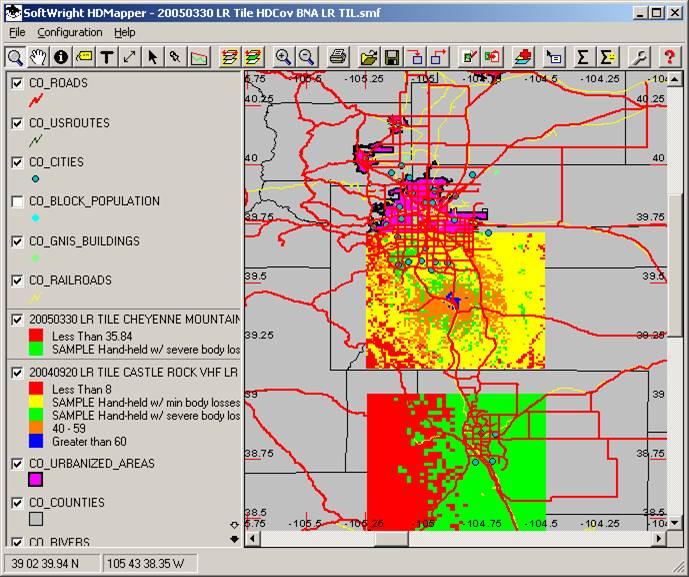
Task: Select the hand pan tool
Action: coord(38,57)
